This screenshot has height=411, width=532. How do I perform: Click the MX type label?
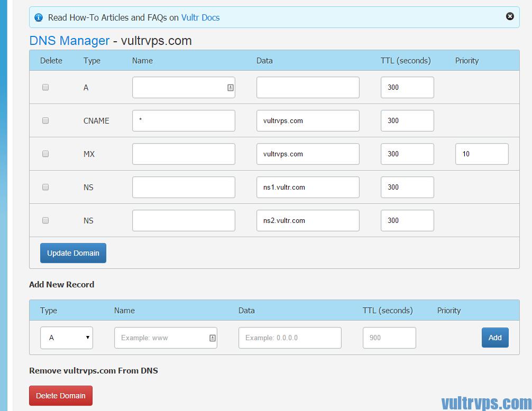tap(89, 154)
